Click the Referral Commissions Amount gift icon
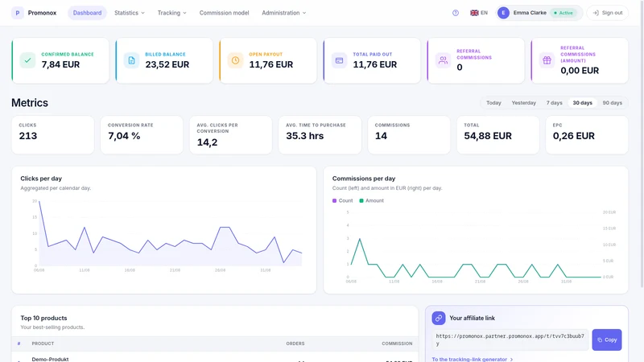The width and height of the screenshot is (644, 362). pos(547,60)
